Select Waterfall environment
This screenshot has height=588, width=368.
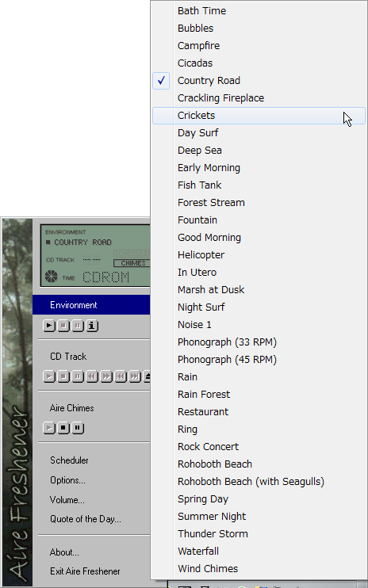pos(259,552)
